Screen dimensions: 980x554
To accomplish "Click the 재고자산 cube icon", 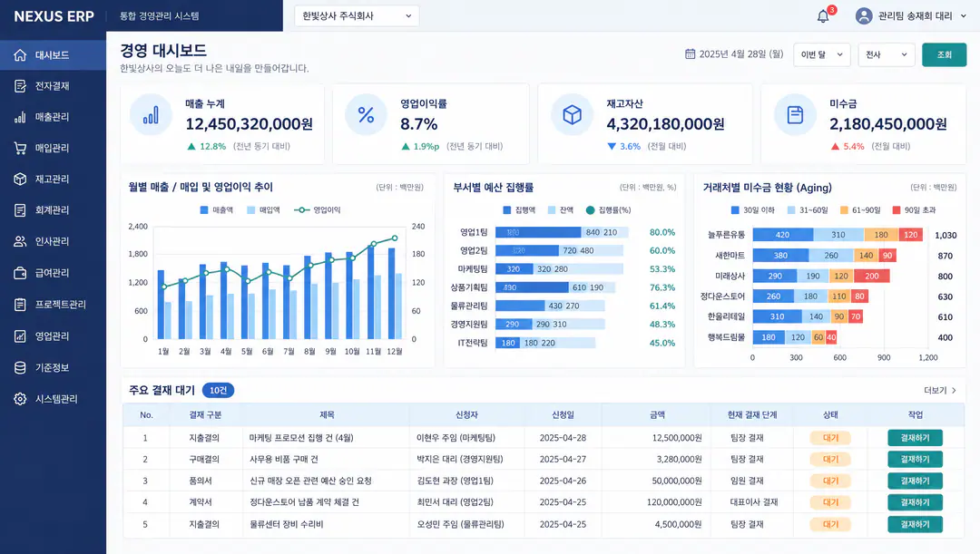I will [572, 115].
